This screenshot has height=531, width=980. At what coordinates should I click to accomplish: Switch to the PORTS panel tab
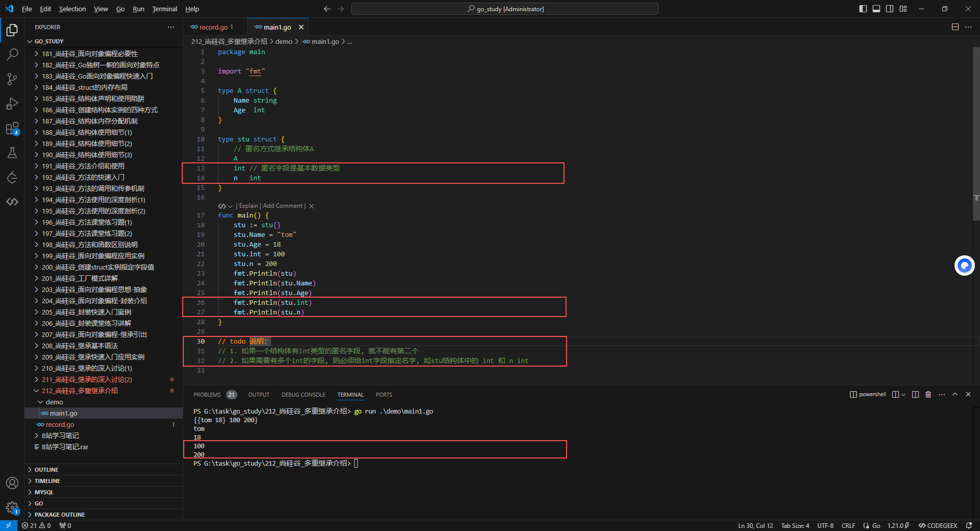384,395
